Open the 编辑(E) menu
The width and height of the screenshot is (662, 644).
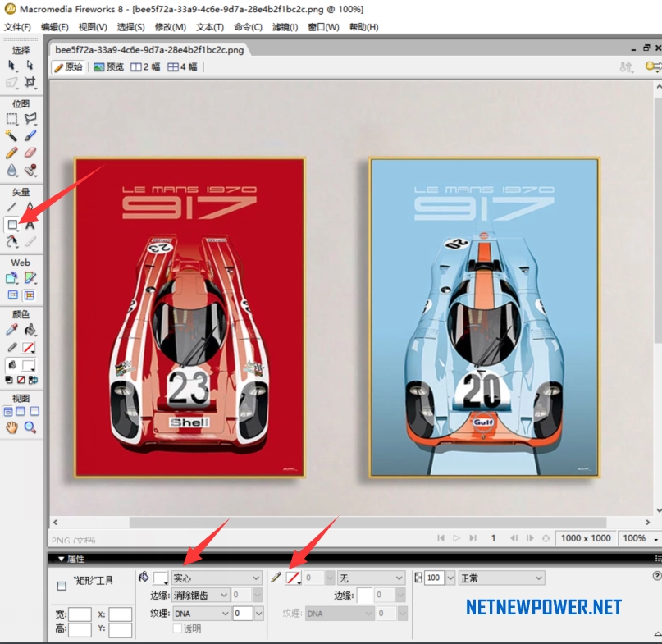point(55,27)
